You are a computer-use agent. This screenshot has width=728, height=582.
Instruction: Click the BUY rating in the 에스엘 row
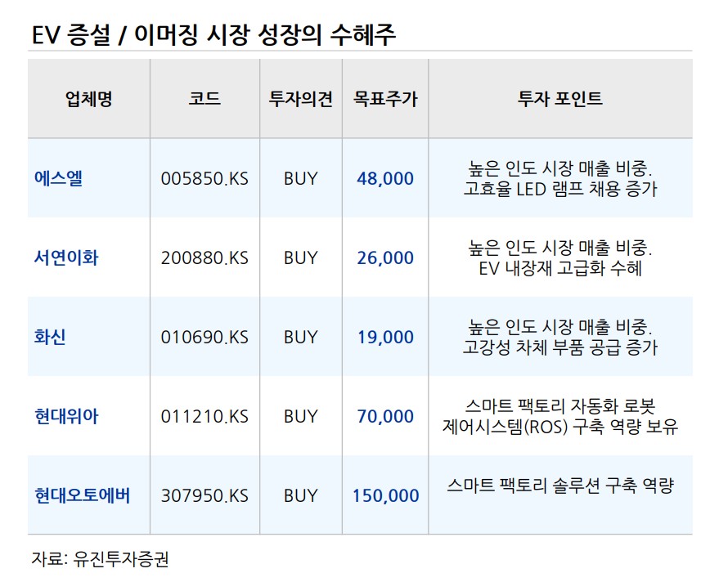[x=301, y=179]
